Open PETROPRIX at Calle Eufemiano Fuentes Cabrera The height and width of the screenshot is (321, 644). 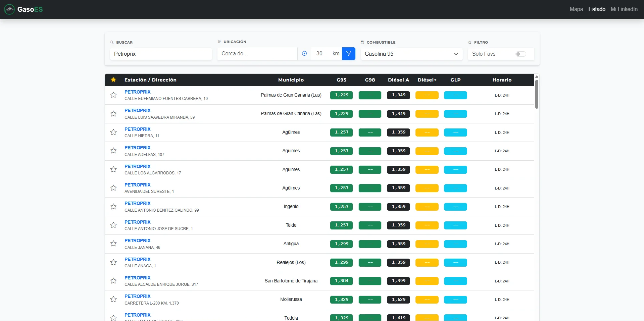(138, 92)
